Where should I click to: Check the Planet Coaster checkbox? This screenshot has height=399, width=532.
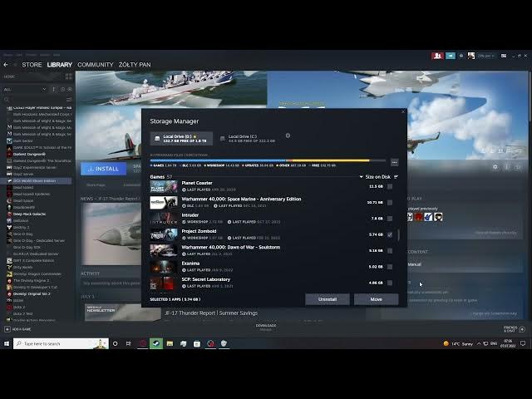click(x=390, y=186)
